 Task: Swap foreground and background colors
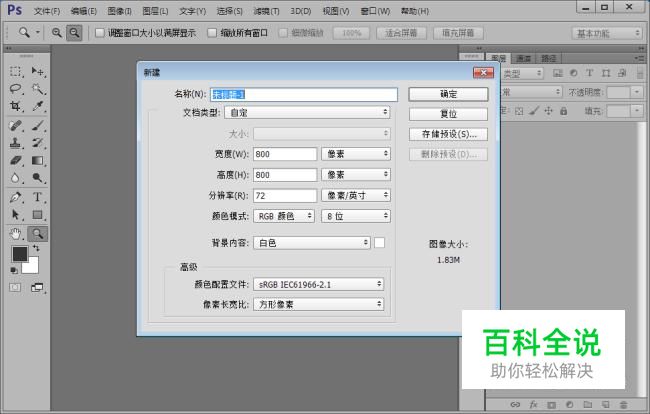click(x=36, y=248)
